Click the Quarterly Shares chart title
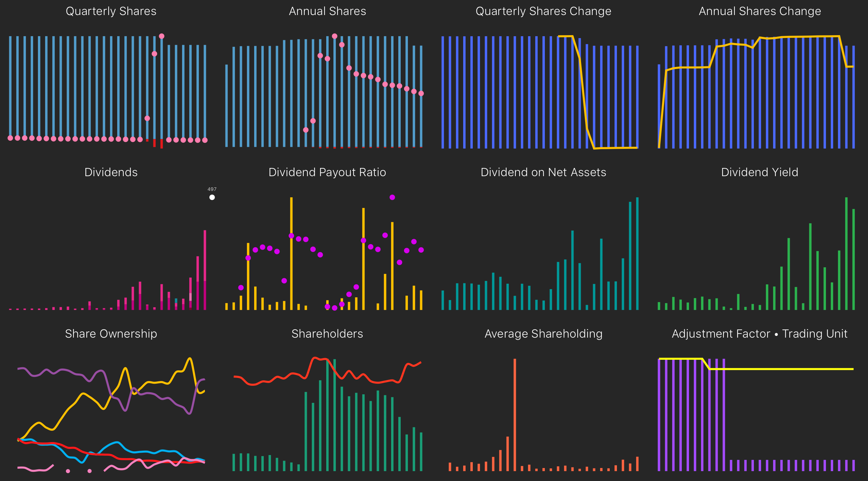Screen dimensions: 868x481 [111, 11]
